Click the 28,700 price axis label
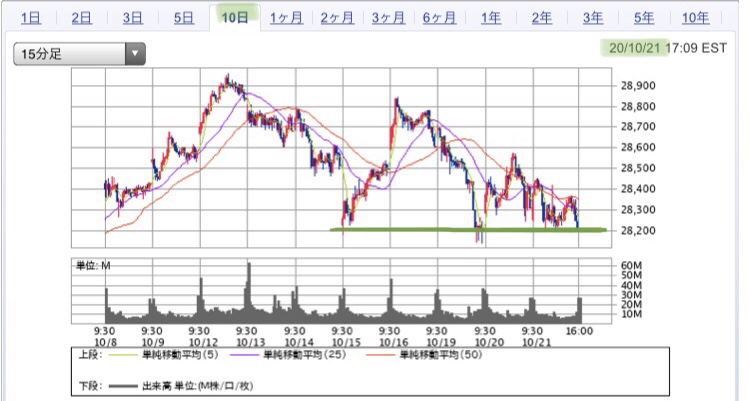Screen dimensions: 749x401 (x=638, y=127)
